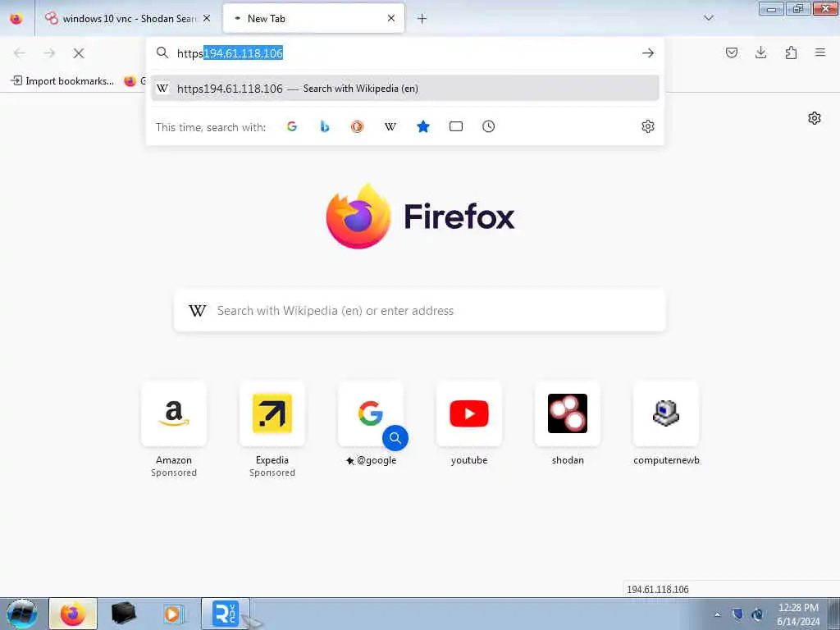Viewport: 840px width, 630px height.
Task: Click the shield icon in system tray
Action: point(737,614)
